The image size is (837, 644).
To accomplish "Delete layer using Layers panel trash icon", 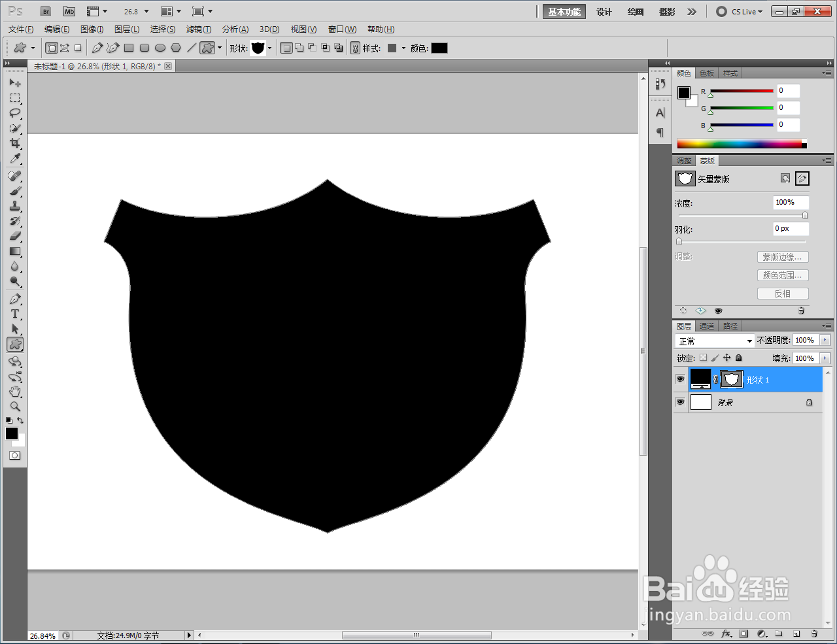I will click(814, 634).
